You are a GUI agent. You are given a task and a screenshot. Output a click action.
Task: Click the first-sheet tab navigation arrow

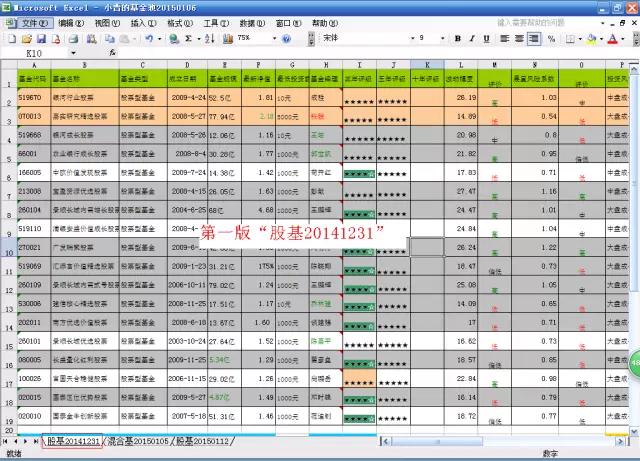[x=5, y=441]
